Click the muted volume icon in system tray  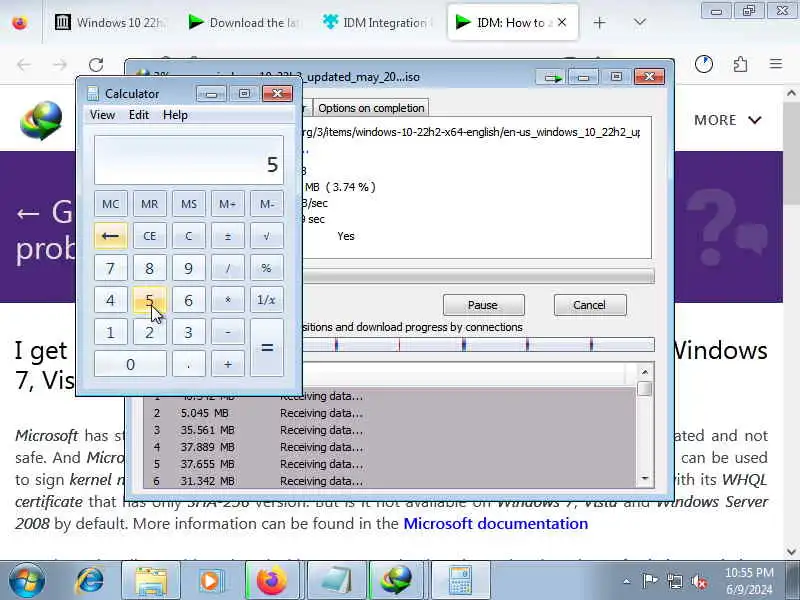click(x=699, y=581)
